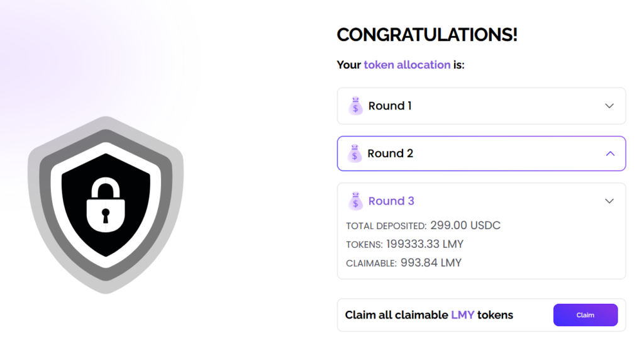This screenshot has height=343, width=644.
Task: Click the money bag icon beside Round 2
Action: tap(355, 154)
